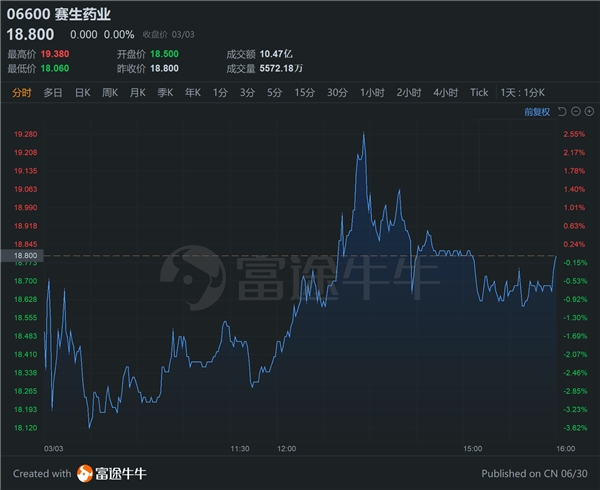Click the 11:30 time axis label

[240, 449]
